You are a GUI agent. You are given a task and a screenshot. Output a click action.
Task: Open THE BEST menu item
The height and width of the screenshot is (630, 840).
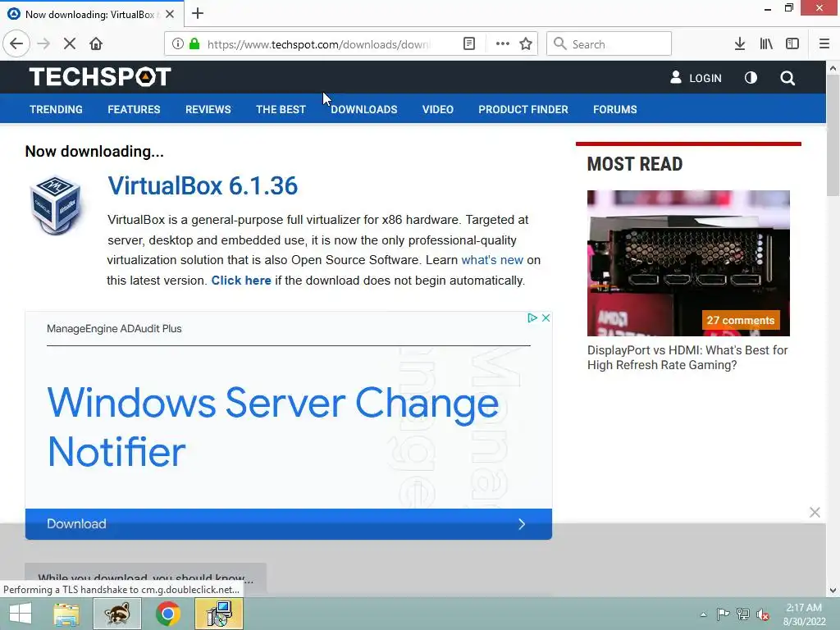coord(281,109)
